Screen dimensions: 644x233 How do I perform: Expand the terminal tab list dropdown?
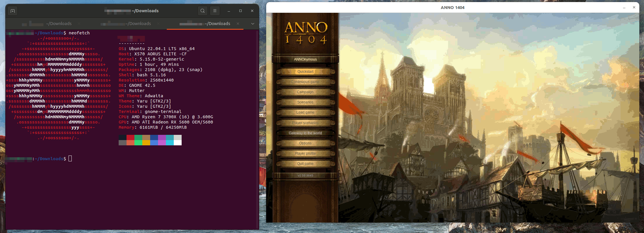pyautogui.click(x=253, y=24)
